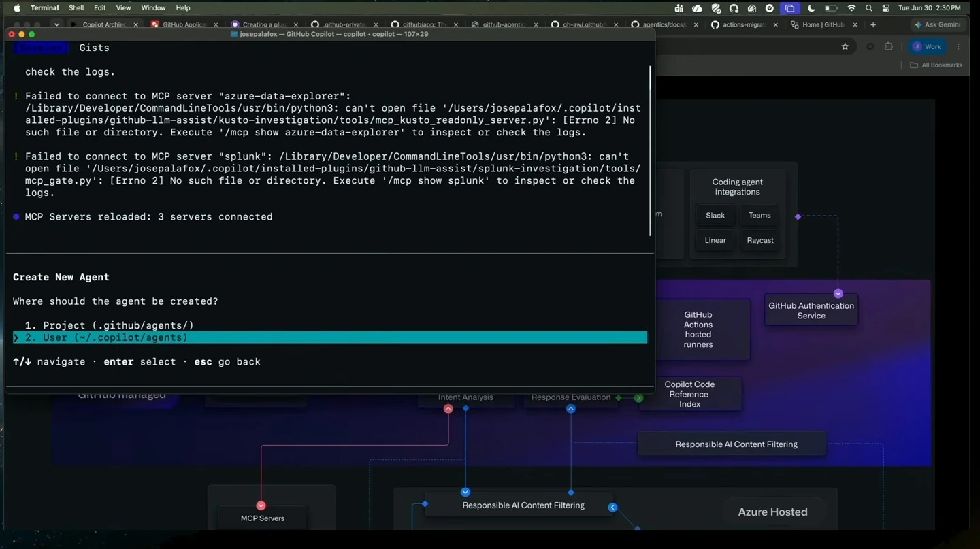Open the Apple menu
This screenshot has height=549, width=980.
[x=16, y=7]
